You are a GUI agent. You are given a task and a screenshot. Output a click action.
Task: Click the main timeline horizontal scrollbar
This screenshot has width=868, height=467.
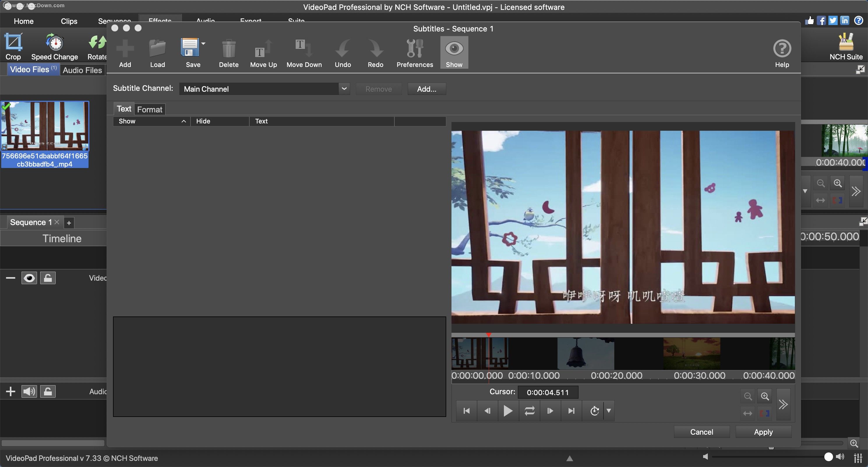click(53, 443)
